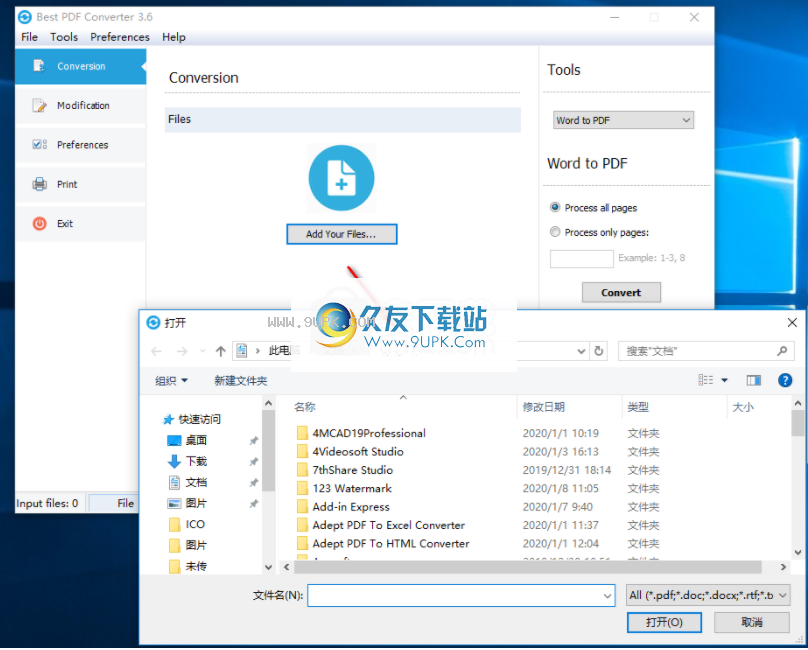Open Word to PDF tool dropdown
This screenshot has height=650, width=808.
(624, 120)
